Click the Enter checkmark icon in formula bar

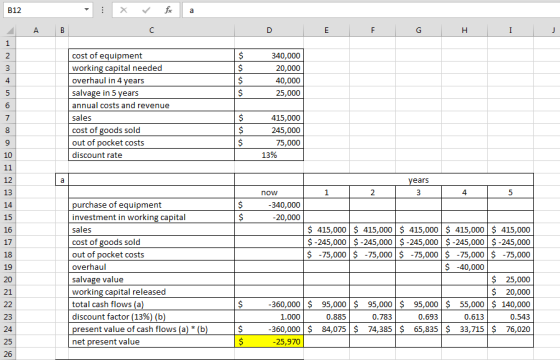click(146, 10)
